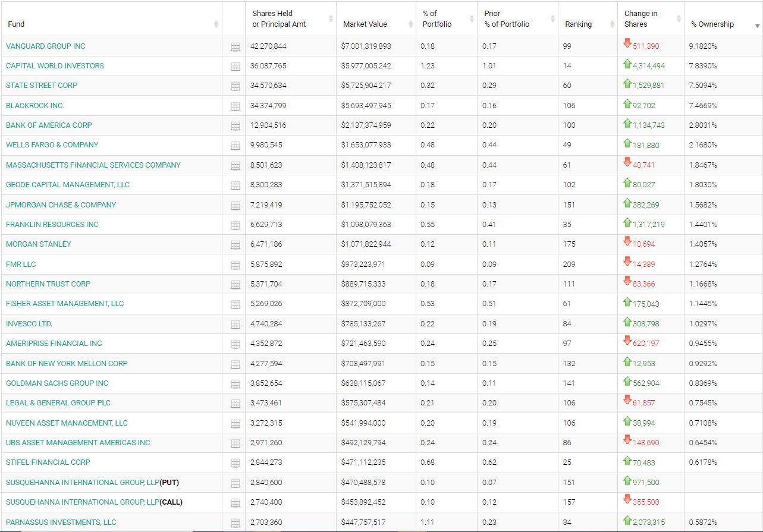Screen dimensions: 763x532
Task: Select ownership value 1.4057%
Action: coord(703,244)
